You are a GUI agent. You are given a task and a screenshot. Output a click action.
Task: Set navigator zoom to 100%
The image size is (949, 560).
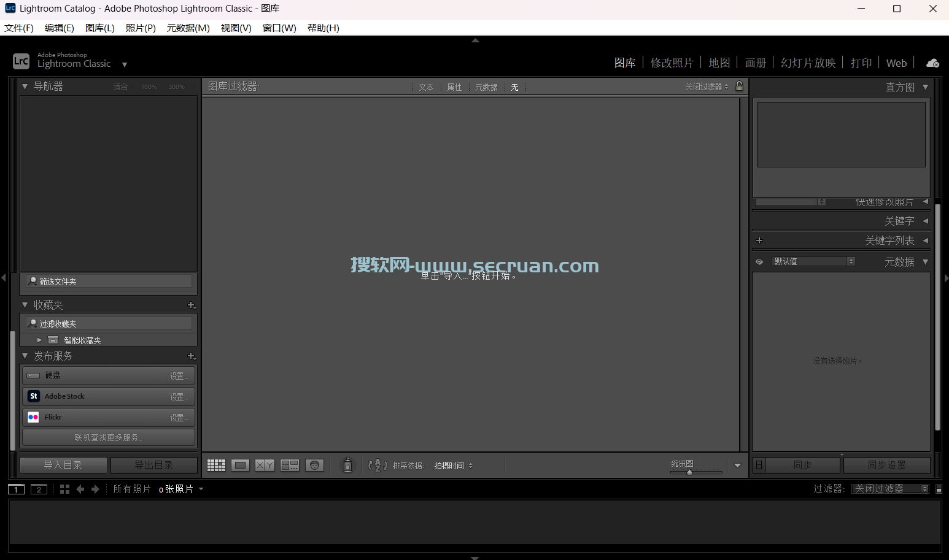(149, 87)
